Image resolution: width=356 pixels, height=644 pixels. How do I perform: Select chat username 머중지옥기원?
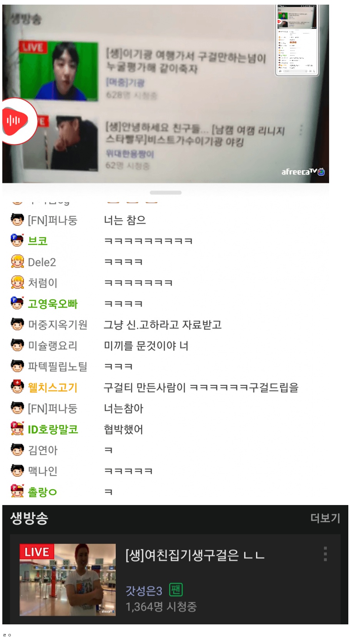[x=58, y=325]
